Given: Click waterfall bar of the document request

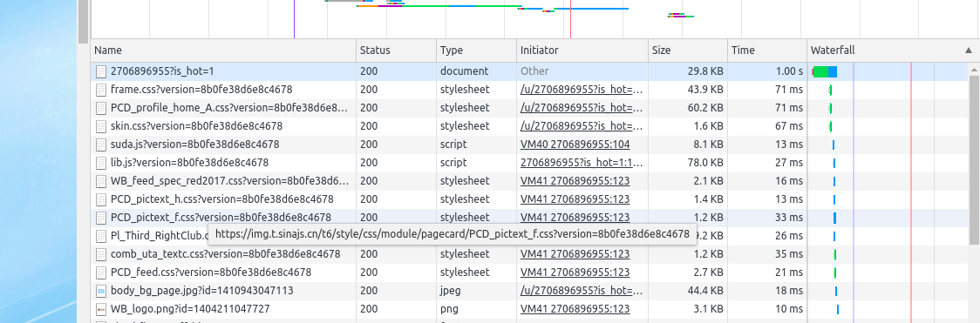Looking at the screenshot, I should 825,71.
